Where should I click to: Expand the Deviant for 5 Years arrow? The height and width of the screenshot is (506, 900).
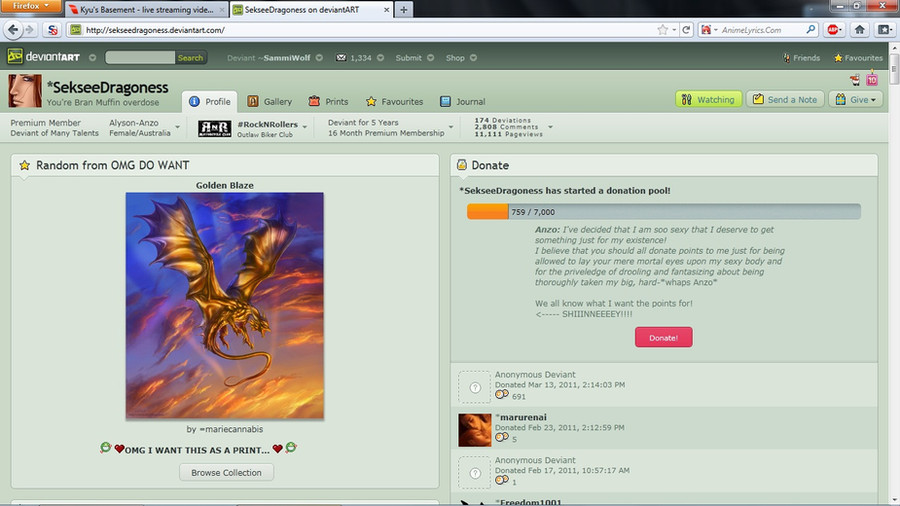click(x=451, y=127)
